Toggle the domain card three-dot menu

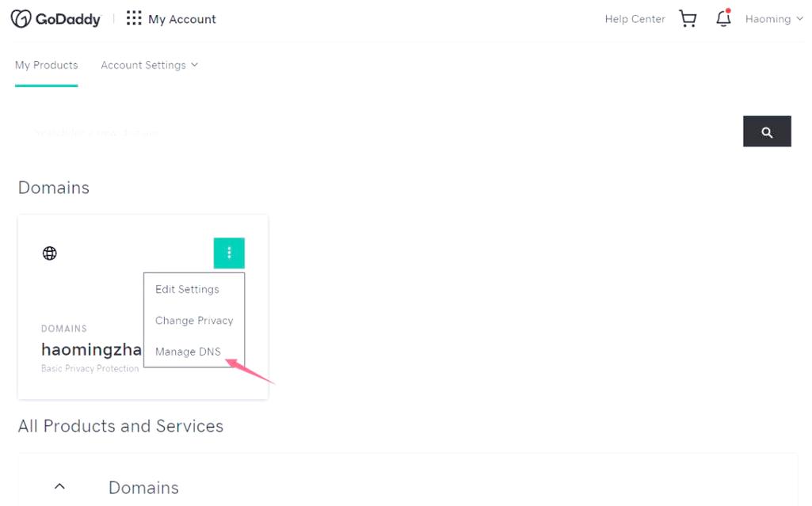click(229, 253)
